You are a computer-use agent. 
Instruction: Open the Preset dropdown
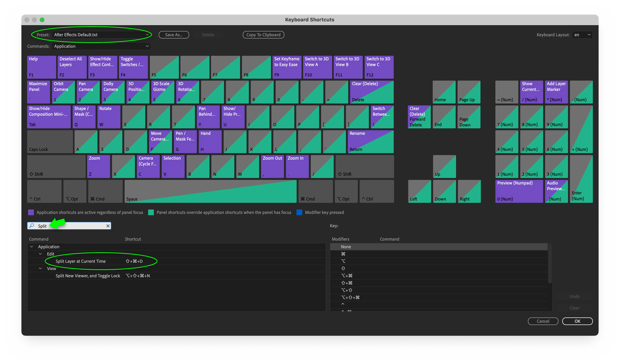[x=101, y=35]
